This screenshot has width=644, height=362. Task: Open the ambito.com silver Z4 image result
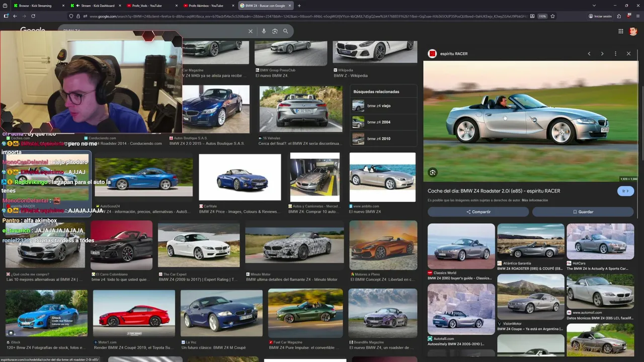382,177
